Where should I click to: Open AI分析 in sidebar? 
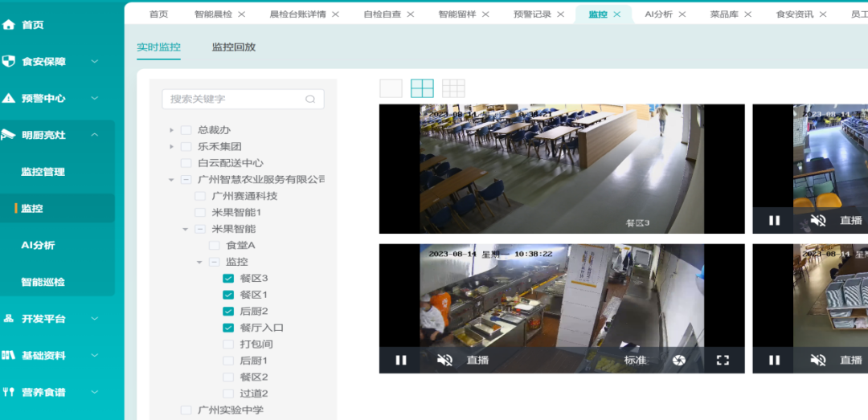click(x=38, y=245)
